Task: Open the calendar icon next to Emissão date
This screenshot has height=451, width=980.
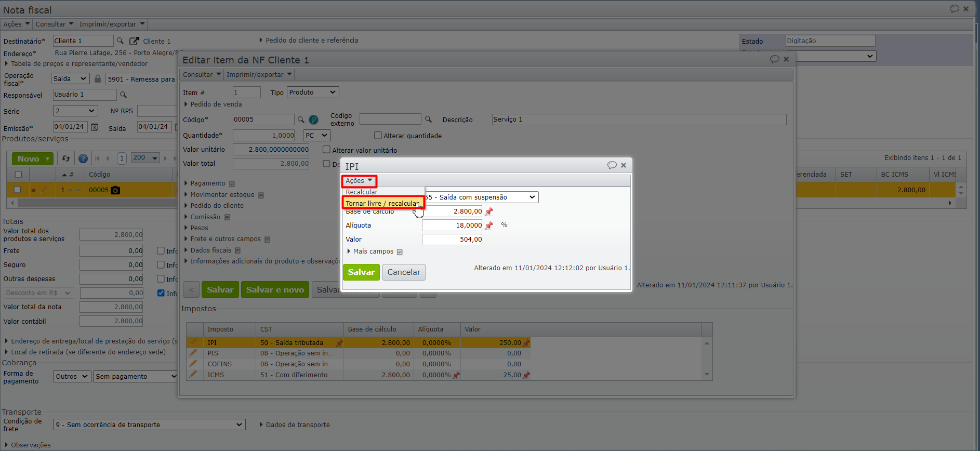Action: click(x=95, y=127)
